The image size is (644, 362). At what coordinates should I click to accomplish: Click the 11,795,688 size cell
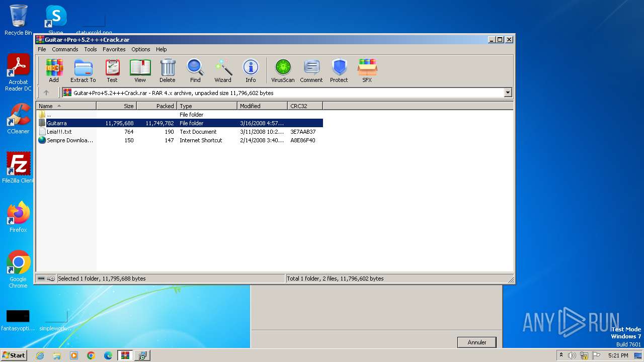click(119, 123)
